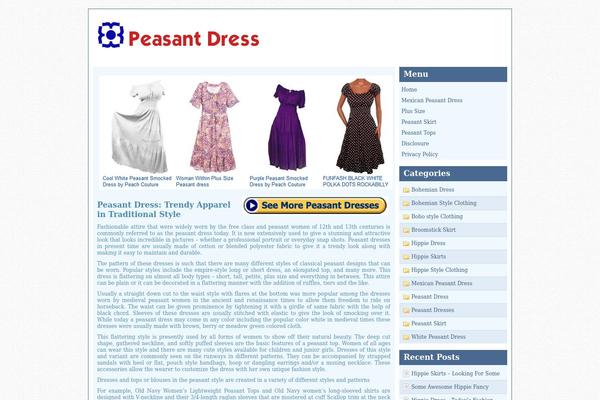Open Peasant Tops menu link
Screen dimensions: 600x400
[x=418, y=132]
